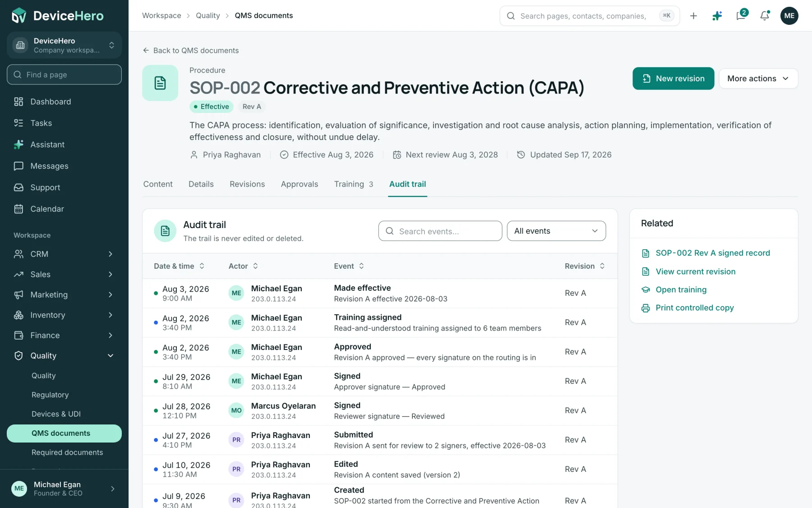The width and height of the screenshot is (812, 508).
Task: Click Workspace breadcrumb
Action: tap(161, 16)
